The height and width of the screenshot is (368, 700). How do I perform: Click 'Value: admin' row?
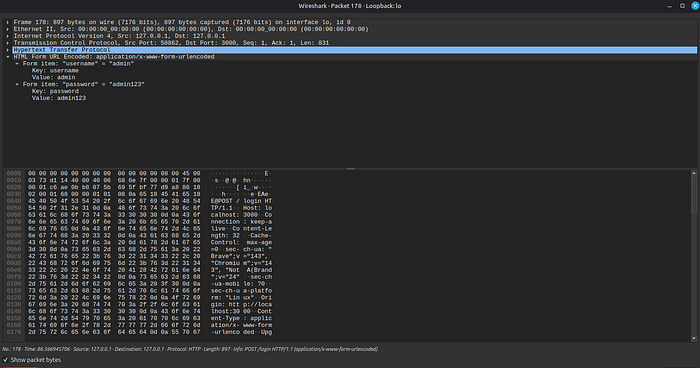(53, 77)
